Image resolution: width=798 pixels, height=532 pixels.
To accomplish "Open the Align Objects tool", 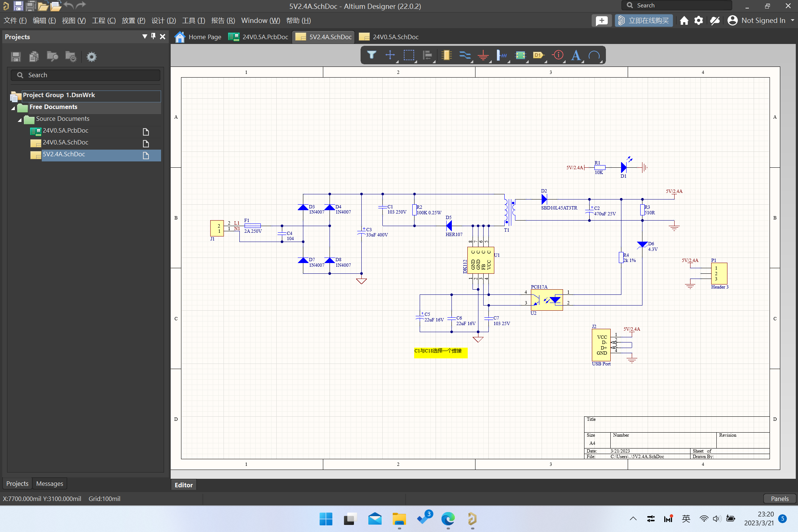I will 427,55.
